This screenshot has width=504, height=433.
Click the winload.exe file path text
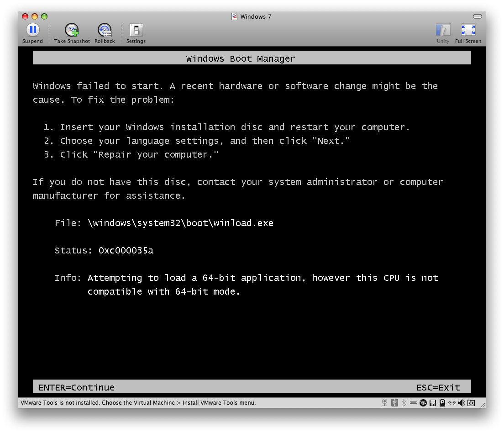pyautogui.click(x=180, y=223)
